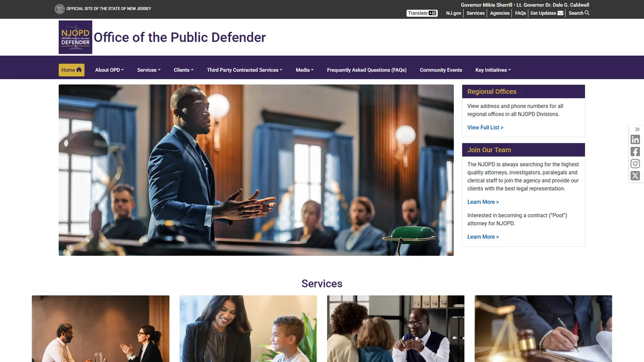Click the courtroom attorney hero image
The height and width of the screenshot is (362, 644).
[256, 170]
